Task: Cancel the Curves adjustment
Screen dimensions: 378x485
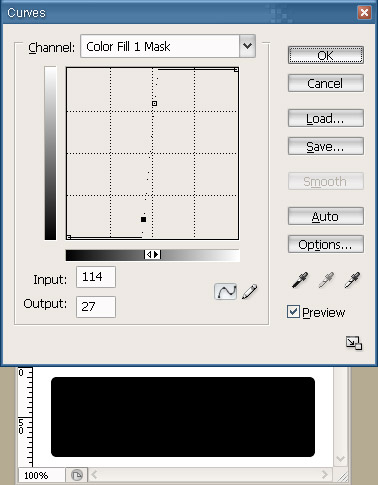Action: 326,83
